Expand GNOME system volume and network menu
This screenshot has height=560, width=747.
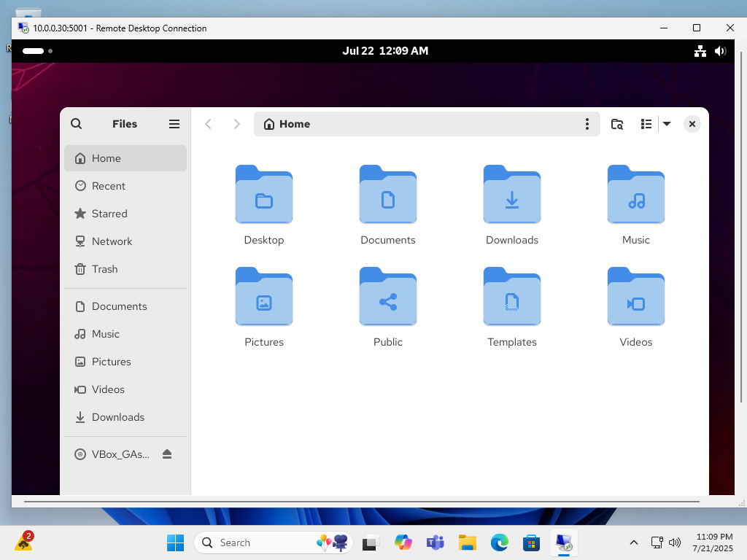click(x=710, y=51)
